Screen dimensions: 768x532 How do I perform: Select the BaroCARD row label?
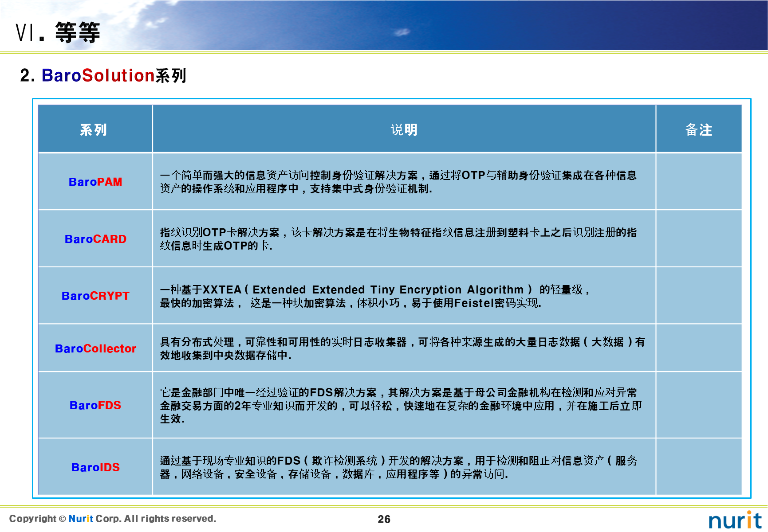pos(95,239)
